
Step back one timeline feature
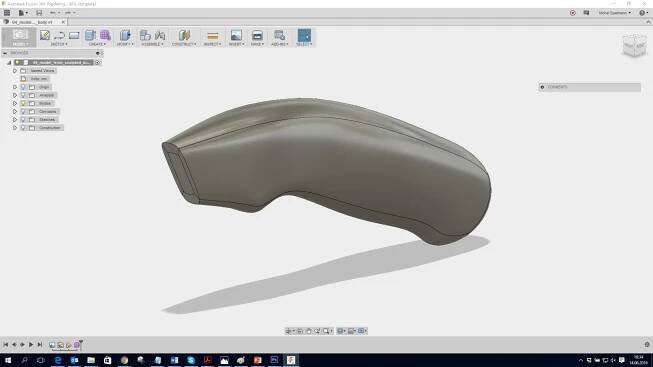[14, 345]
